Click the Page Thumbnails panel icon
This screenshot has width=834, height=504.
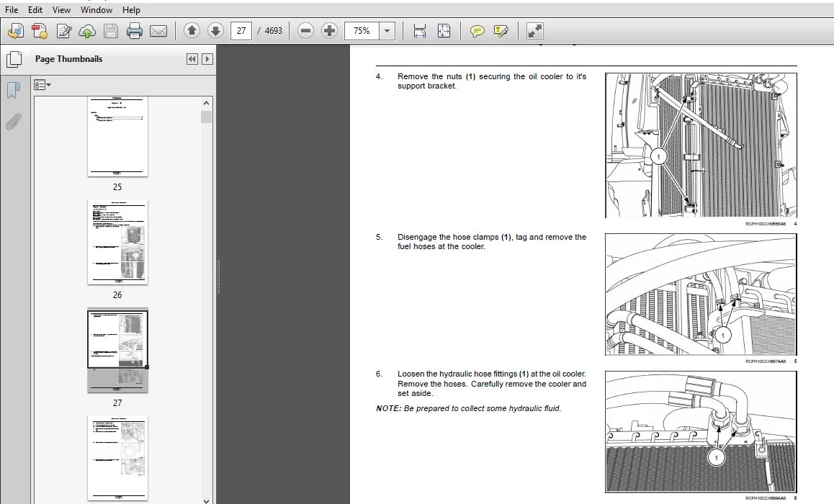(x=14, y=59)
